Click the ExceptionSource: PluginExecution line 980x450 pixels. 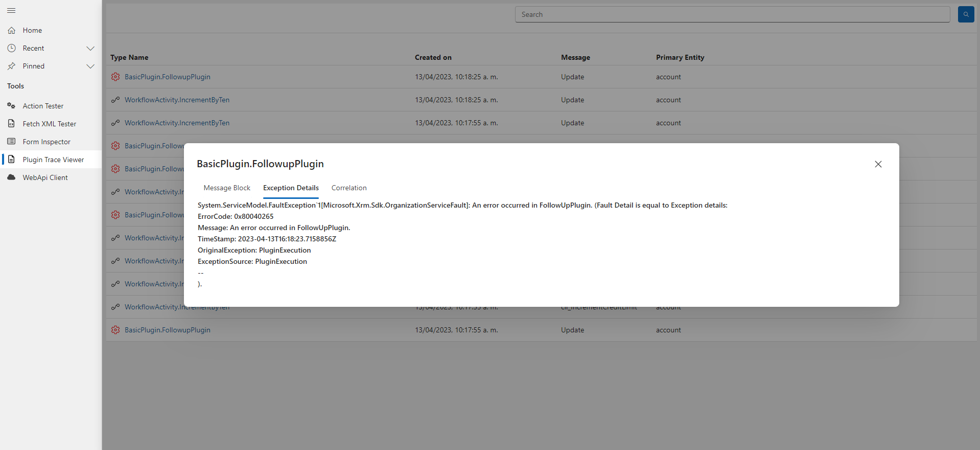coord(252,261)
